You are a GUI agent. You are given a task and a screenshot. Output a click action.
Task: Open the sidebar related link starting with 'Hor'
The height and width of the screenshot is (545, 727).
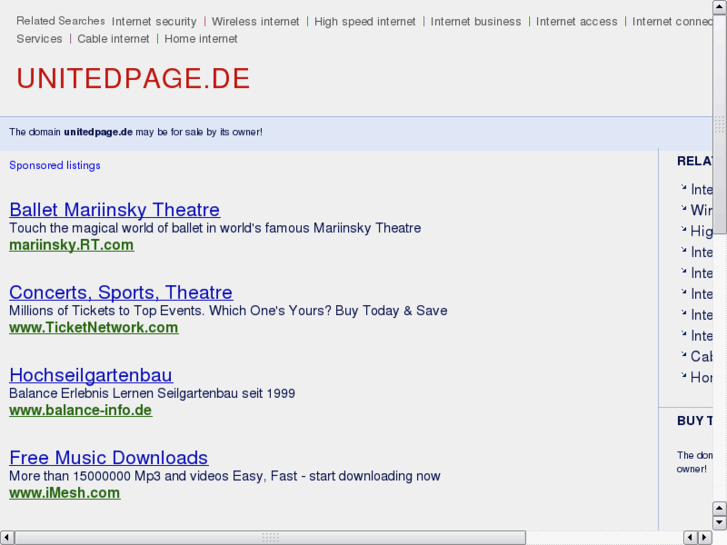pos(701,377)
